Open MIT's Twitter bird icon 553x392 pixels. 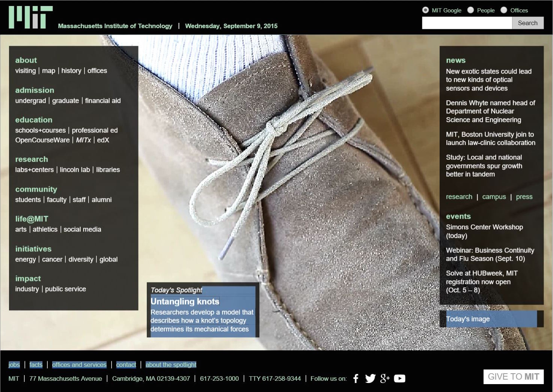(x=370, y=378)
